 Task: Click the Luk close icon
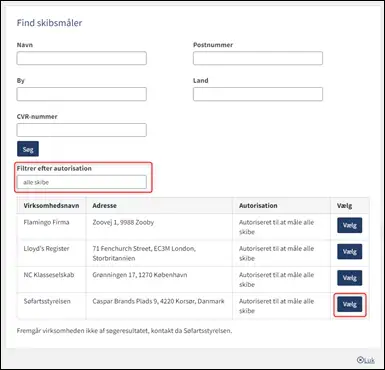(360, 360)
